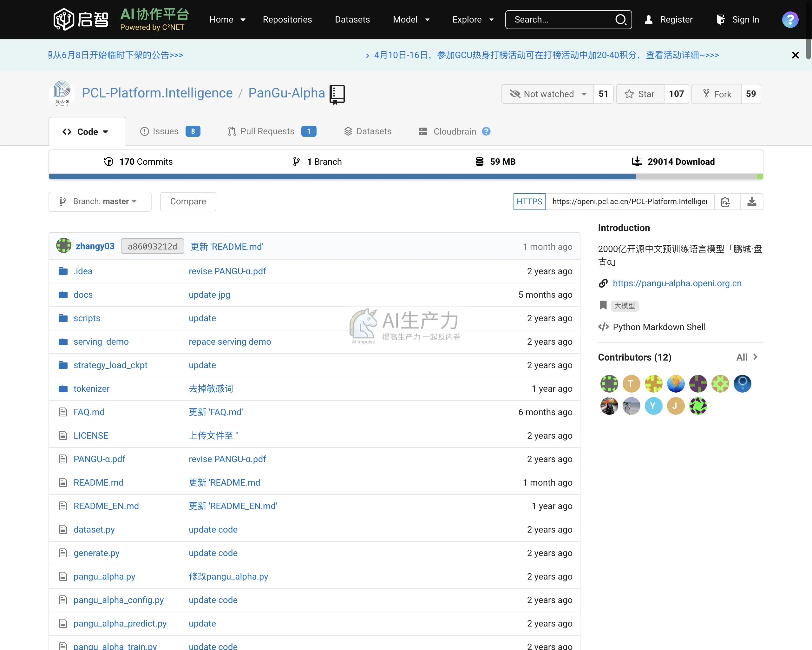Viewport: 812px width, 650px height.
Task: Click the 'J' contributor avatar
Action: (x=676, y=406)
